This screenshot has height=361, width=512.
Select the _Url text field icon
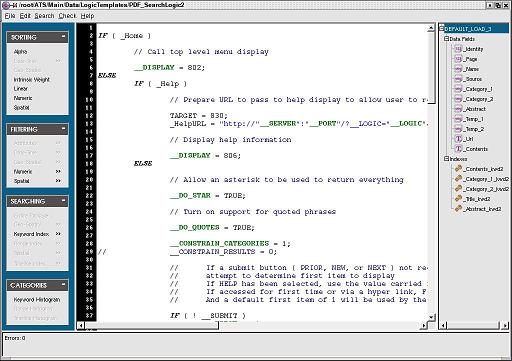(x=458, y=139)
